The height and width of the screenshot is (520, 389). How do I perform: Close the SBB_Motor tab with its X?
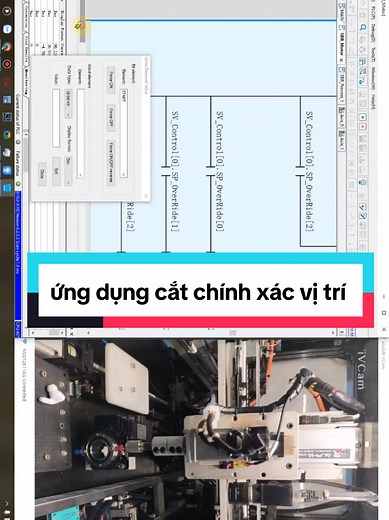[341, 60]
